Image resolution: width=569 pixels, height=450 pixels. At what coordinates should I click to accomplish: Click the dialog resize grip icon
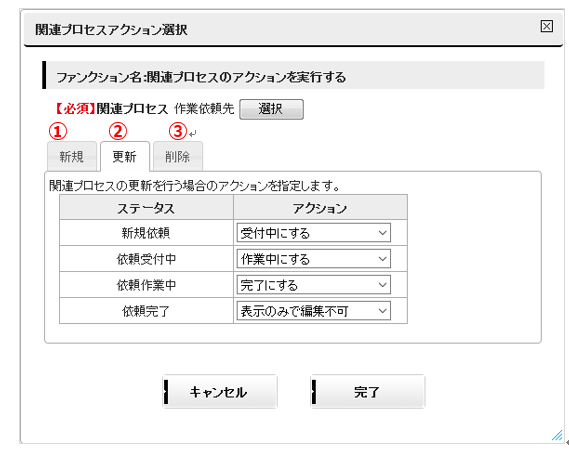557,435
